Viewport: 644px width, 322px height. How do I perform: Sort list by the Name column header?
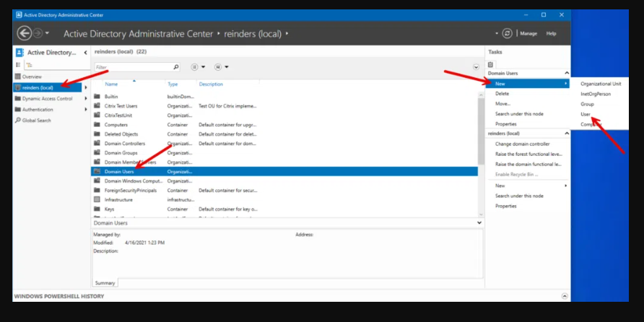[111, 84]
